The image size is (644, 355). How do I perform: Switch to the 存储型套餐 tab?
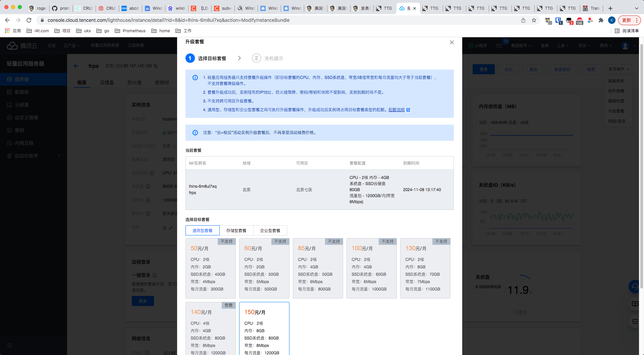tap(236, 230)
